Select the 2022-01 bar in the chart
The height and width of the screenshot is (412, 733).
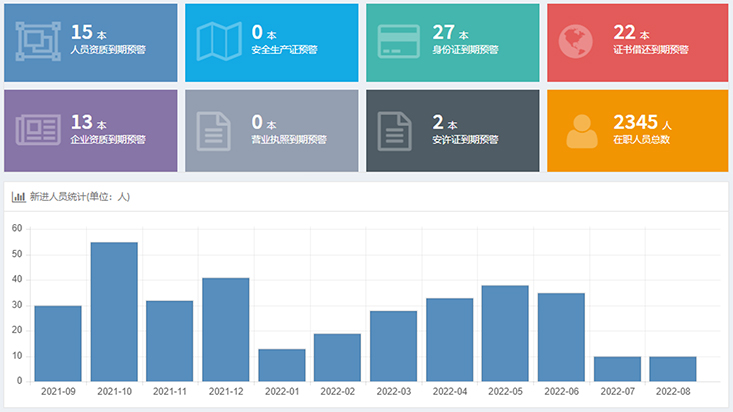point(281,365)
